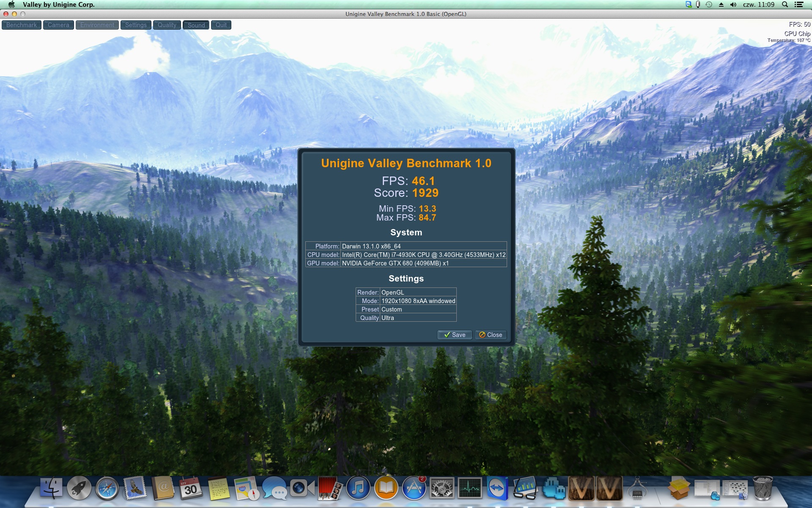Open the Camera menu button
Viewport: 812px width, 508px height.
tap(58, 25)
